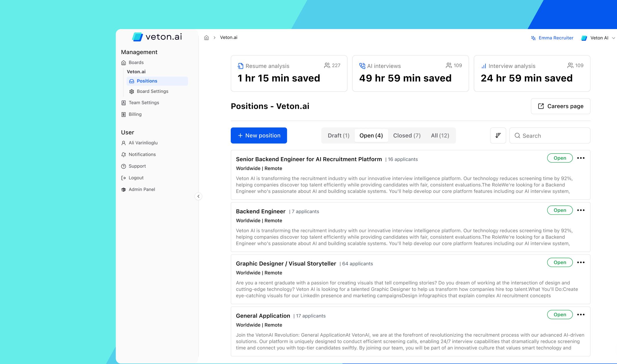
Task: Open the Admin Panel
Action: (142, 189)
